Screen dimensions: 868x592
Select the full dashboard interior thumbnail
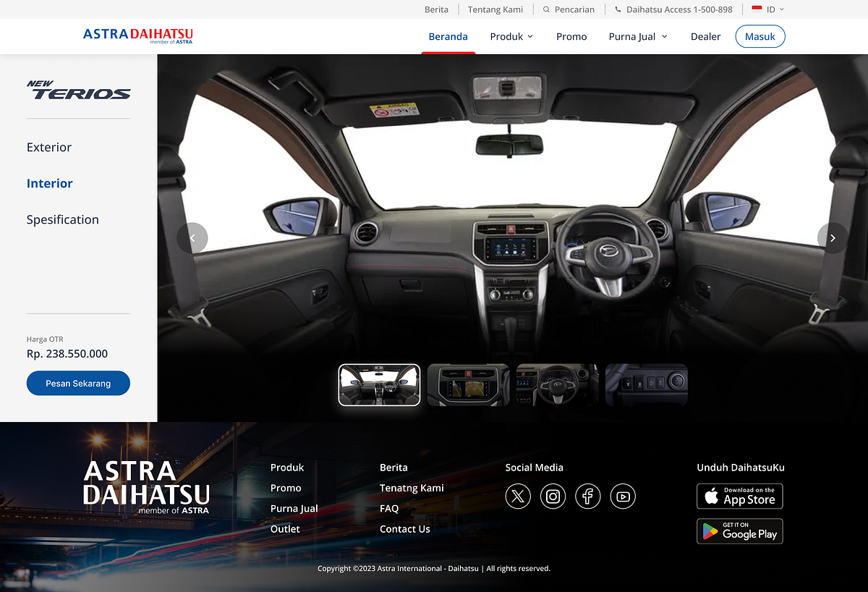pos(379,385)
